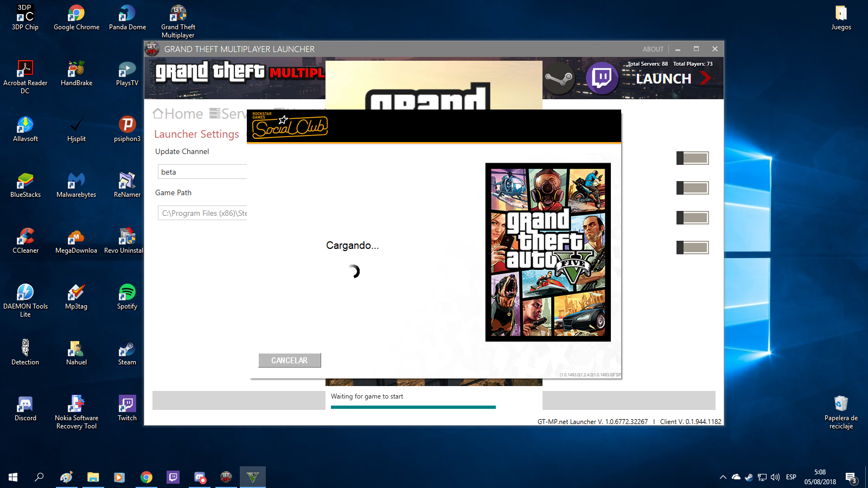Toggle the second switch in Launcher Settings
This screenshot has height=488, width=868.
[x=693, y=188]
